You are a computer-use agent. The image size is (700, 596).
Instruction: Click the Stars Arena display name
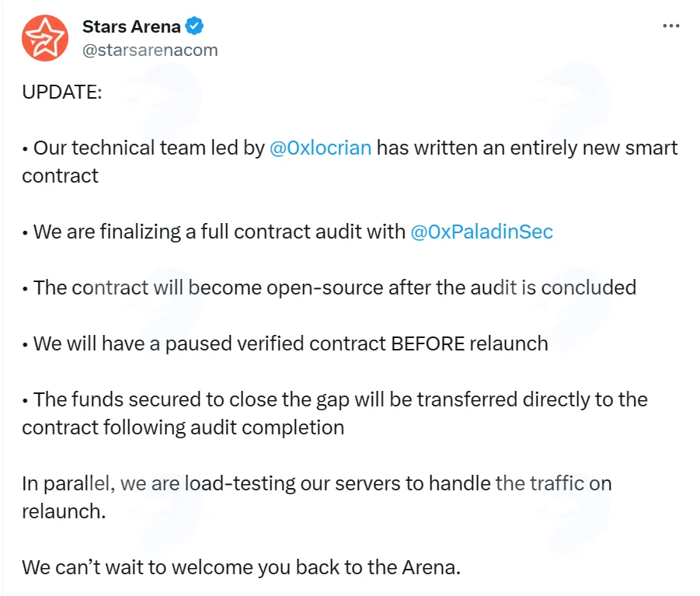coord(131,26)
